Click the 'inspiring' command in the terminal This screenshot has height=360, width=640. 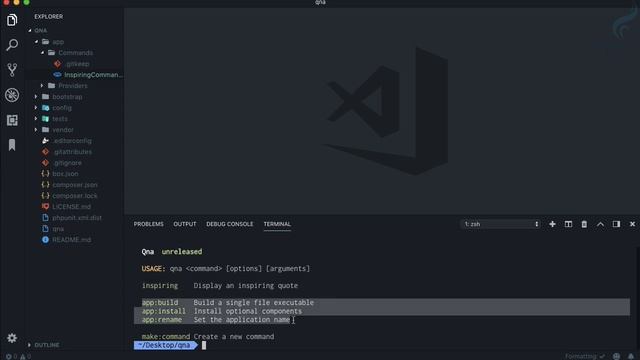tap(160, 285)
